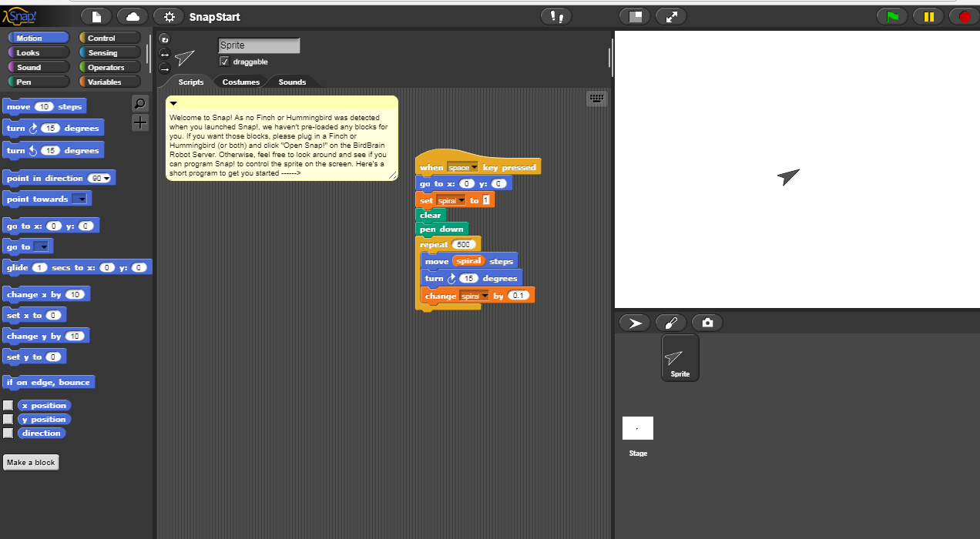Select the Sprite name input field
Image resolution: width=980 pixels, height=539 pixels.
(x=258, y=45)
